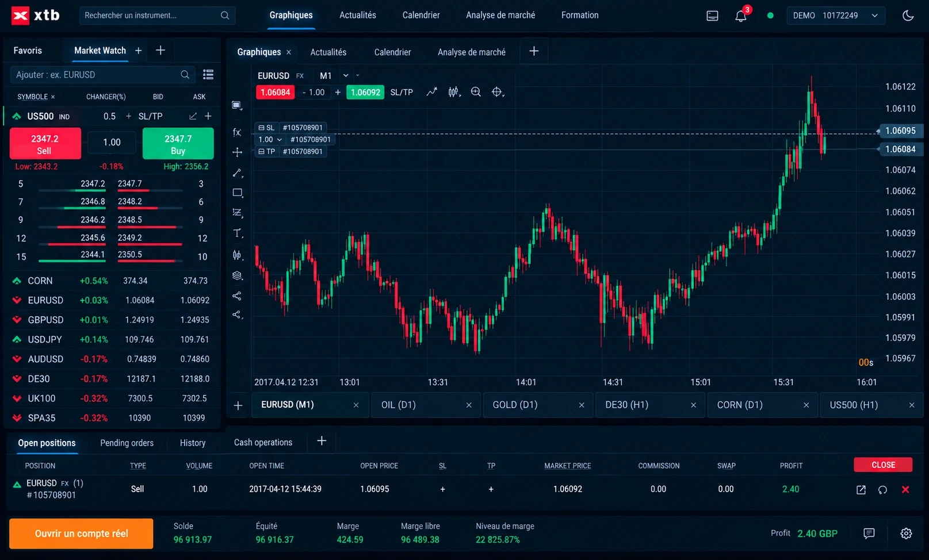Open Formation in the top navigation
The height and width of the screenshot is (560, 929).
[x=580, y=15]
